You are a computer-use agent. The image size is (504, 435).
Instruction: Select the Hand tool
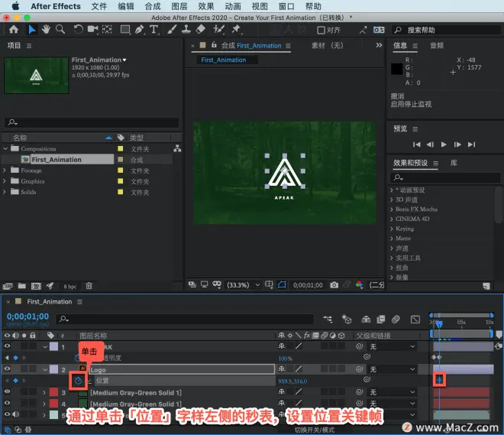tap(46, 29)
